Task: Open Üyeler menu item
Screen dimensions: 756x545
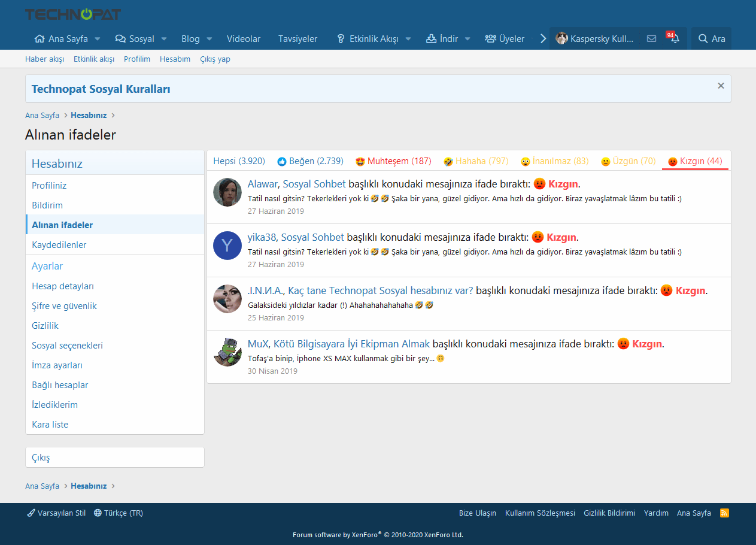Action: pyautogui.click(x=505, y=39)
